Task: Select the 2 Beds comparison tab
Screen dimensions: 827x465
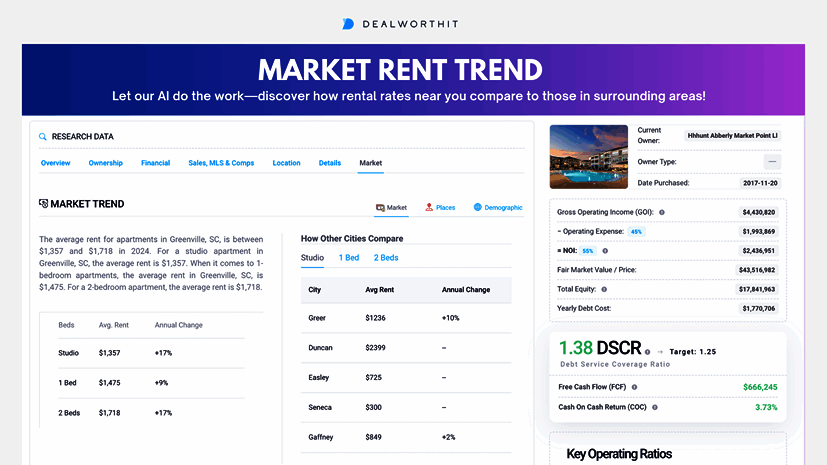Action: (x=386, y=258)
